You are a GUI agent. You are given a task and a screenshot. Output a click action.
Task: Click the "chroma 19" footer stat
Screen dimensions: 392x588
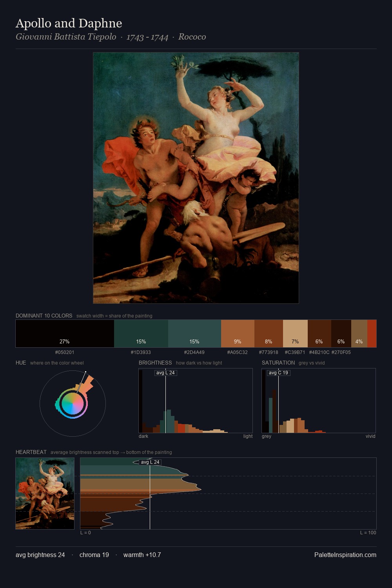(94, 555)
